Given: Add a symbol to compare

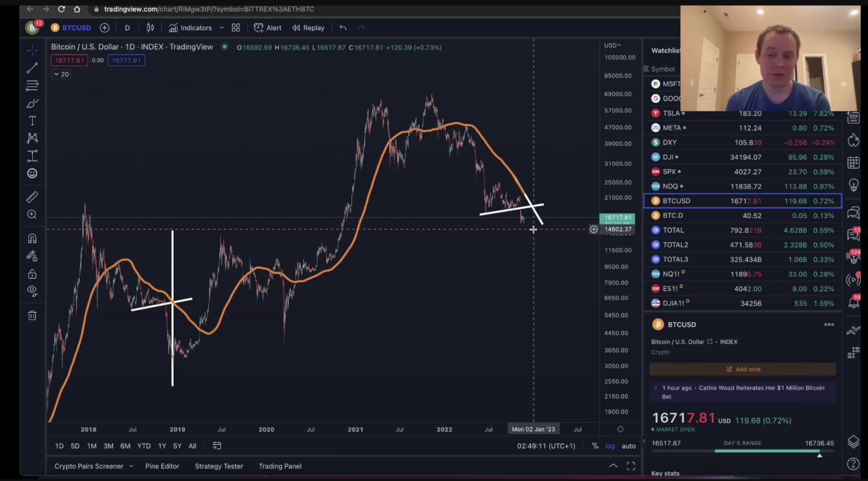Looking at the screenshot, I should pyautogui.click(x=105, y=28).
